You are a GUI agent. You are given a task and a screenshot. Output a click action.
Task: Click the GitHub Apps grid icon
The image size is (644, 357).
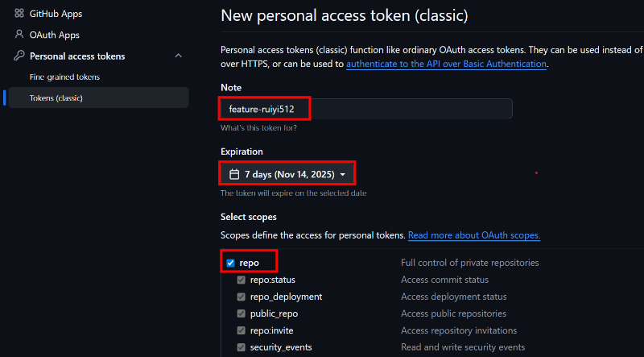tap(19, 14)
